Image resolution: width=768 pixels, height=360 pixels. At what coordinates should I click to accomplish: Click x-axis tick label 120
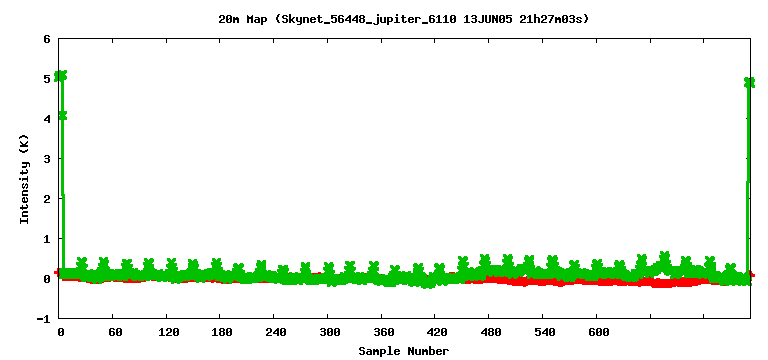point(168,332)
